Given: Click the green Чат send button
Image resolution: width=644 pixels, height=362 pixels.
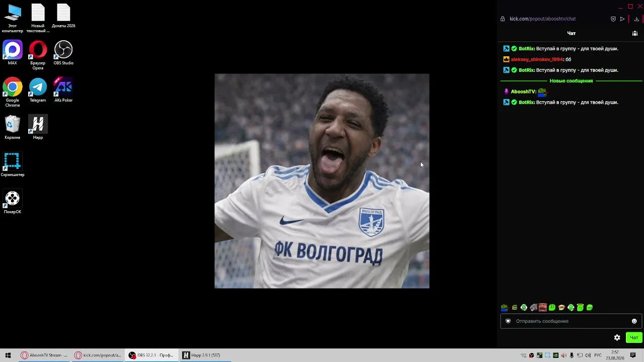Looking at the screenshot, I should [634, 338].
